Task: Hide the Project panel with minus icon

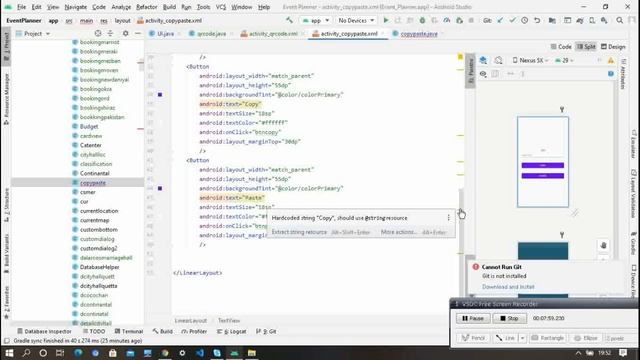Action: [138, 33]
